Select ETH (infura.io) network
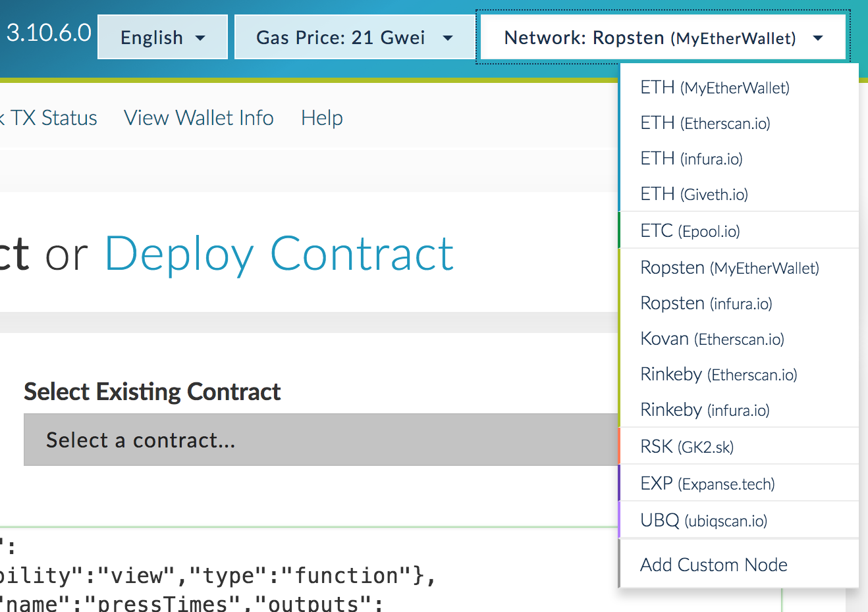The height and width of the screenshot is (612, 868). [x=740, y=159]
